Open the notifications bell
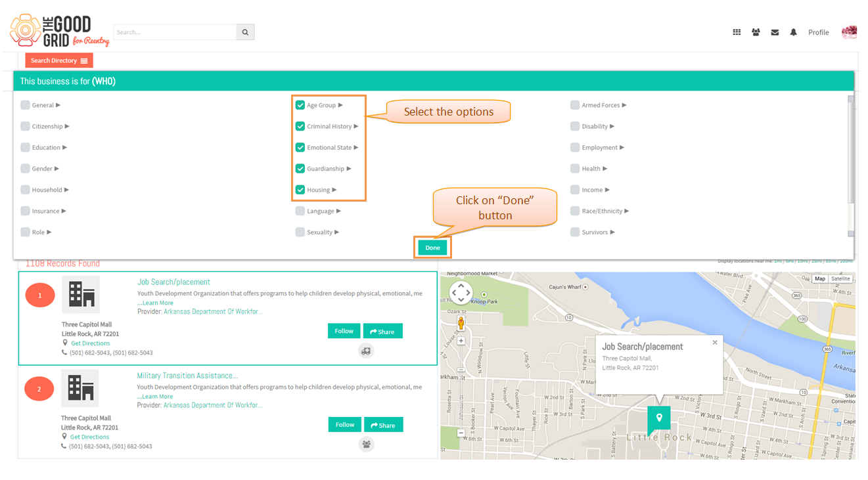Image resolution: width=868 pixels, height=480 pixels. [793, 32]
